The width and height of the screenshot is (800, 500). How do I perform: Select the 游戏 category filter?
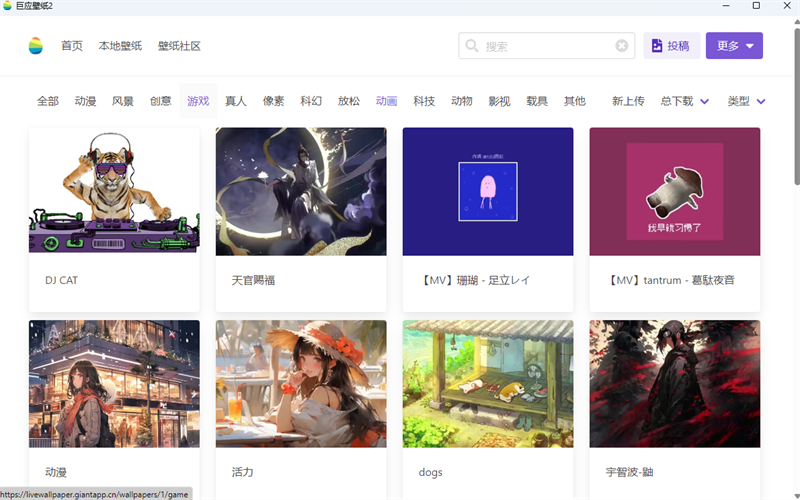[198, 101]
